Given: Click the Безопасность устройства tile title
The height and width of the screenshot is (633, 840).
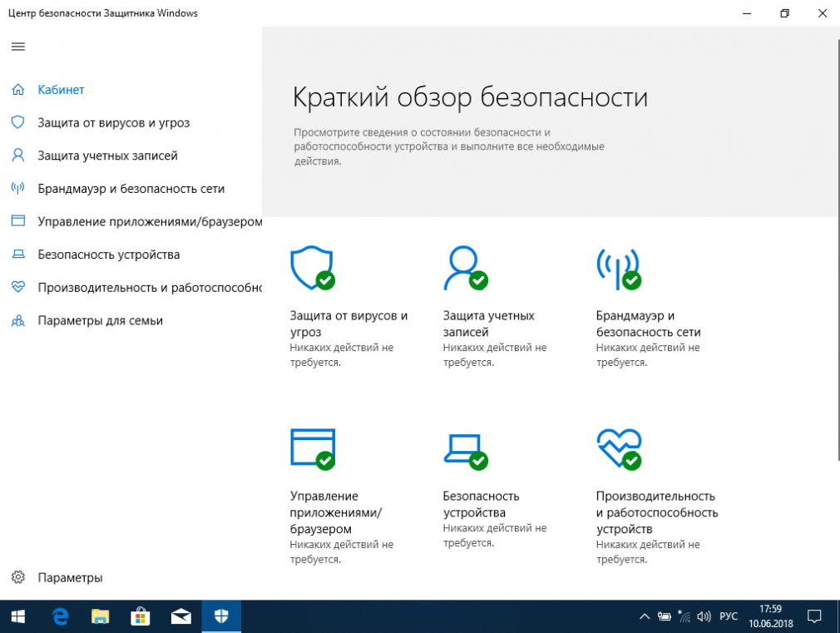Looking at the screenshot, I should [481, 504].
